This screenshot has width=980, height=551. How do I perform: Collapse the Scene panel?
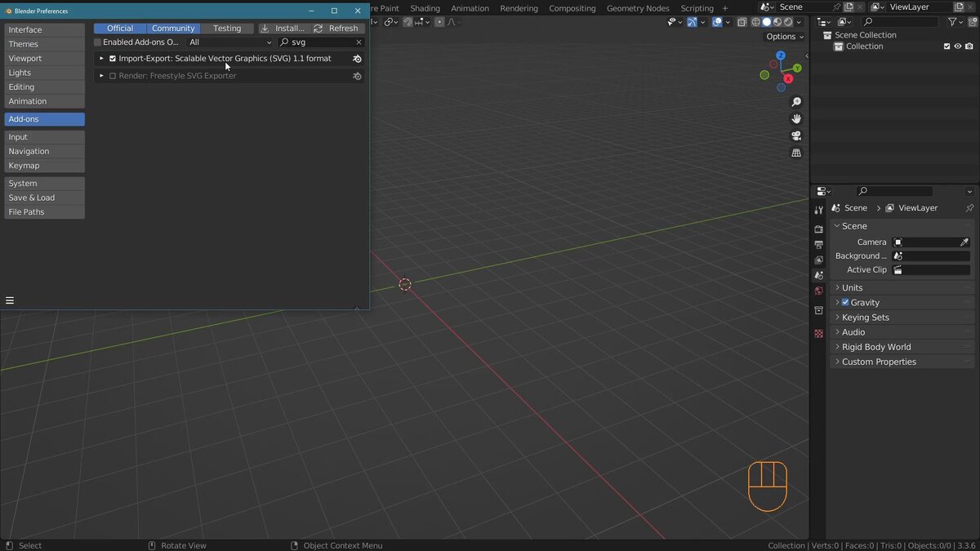902,226
